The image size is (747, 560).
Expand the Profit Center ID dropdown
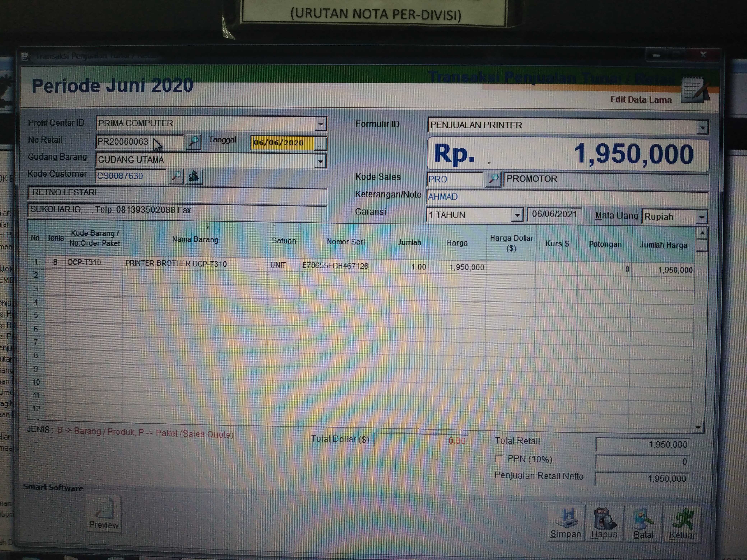[x=321, y=124]
